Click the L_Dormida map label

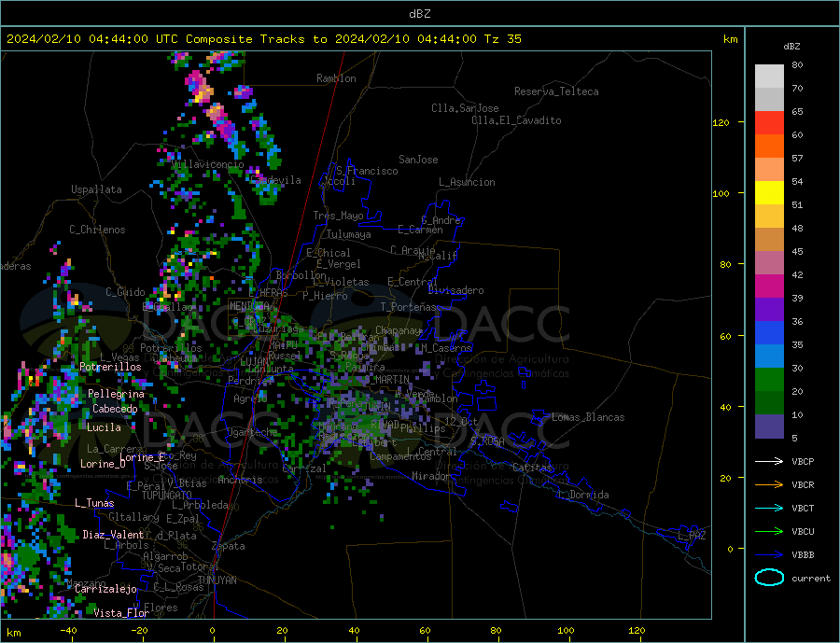tap(584, 495)
